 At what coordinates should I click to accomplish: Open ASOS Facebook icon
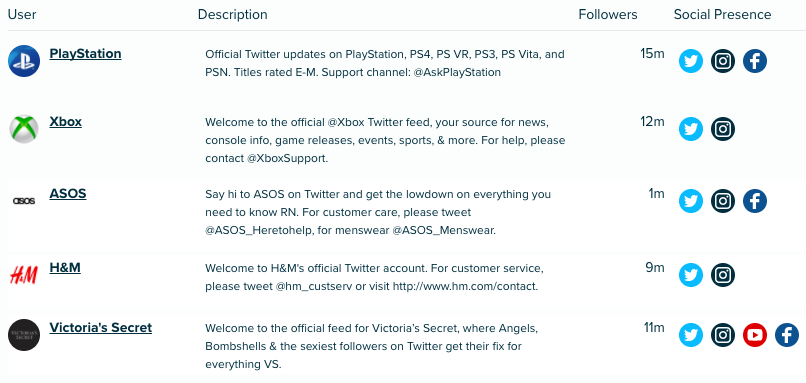click(x=755, y=201)
